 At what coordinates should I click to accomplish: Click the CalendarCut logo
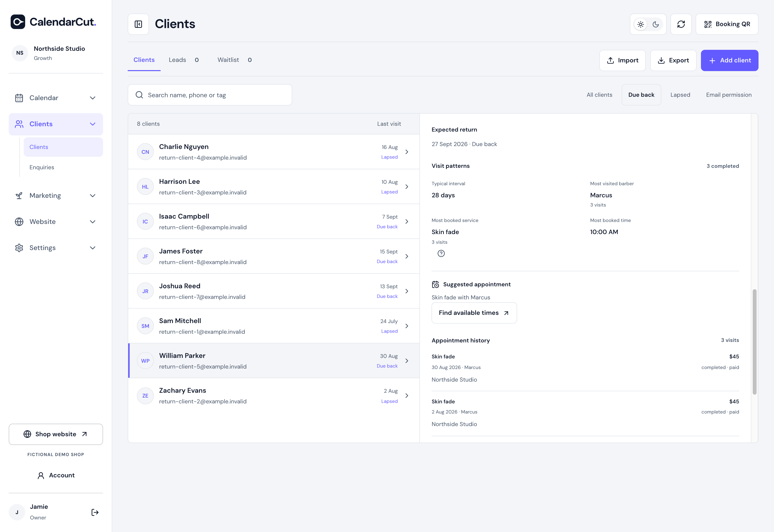coord(53,22)
